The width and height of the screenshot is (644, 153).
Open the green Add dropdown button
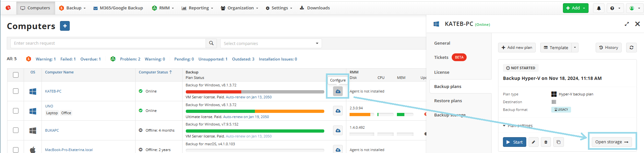pyautogui.click(x=576, y=8)
